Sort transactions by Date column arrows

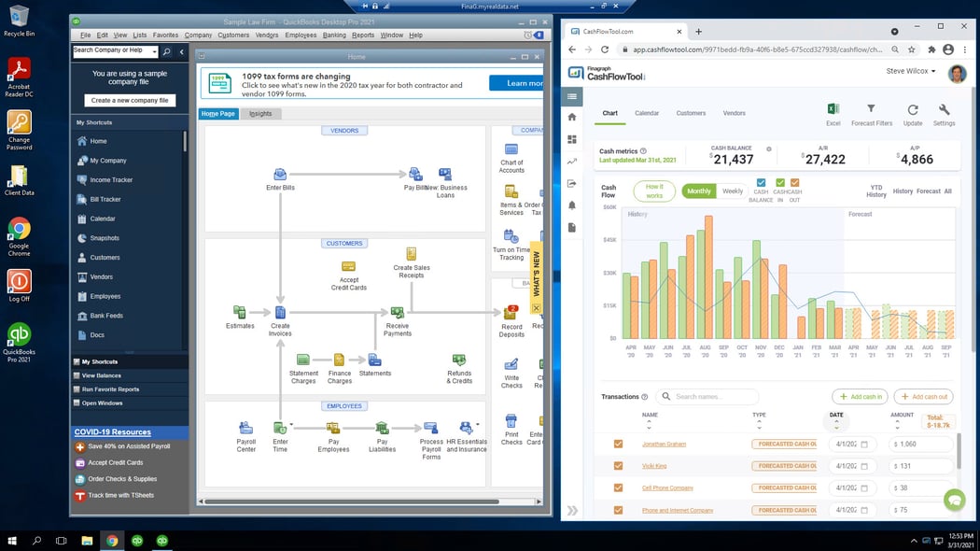[836, 425]
